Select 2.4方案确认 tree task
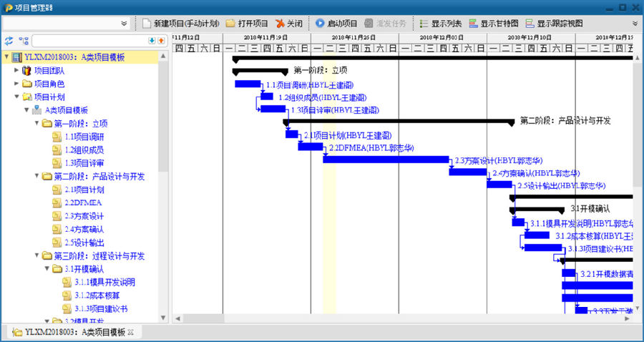The image size is (644, 342). click(84, 229)
